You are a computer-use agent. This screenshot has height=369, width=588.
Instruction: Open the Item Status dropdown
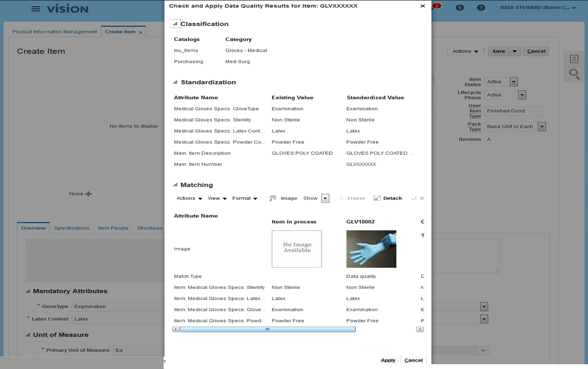(514, 82)
